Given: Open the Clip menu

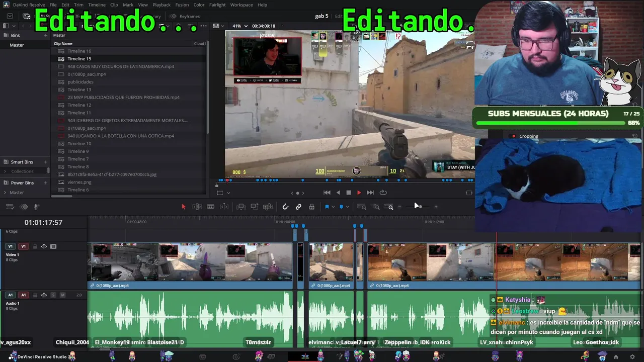Looking at the screenshot, I should click(114, 5).
